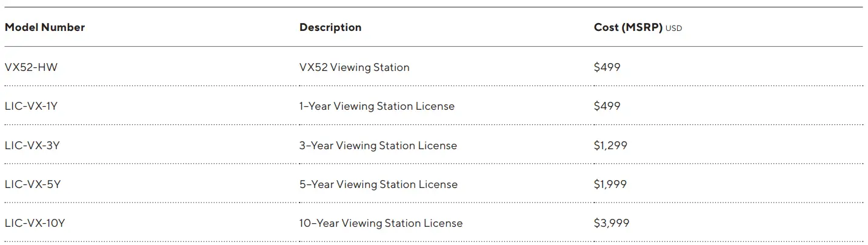Select the 1-Year Viewing Station License text
The height and width of the screenshot is (245, 868).
coord(377,106)
